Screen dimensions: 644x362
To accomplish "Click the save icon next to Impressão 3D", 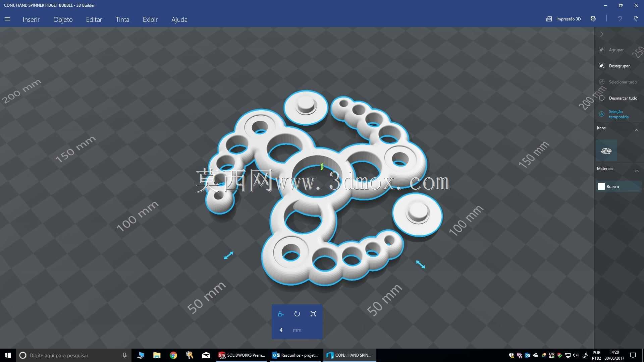I will coord(593,19).
